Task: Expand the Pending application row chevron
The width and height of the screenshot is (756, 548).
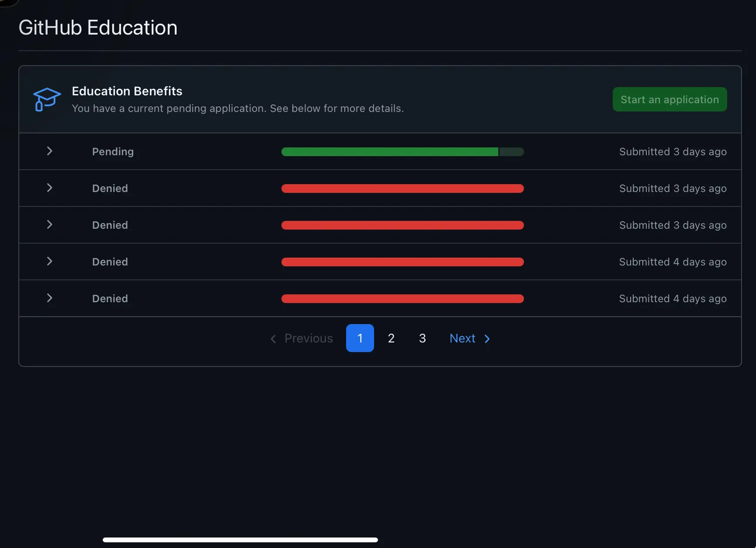Action: tap(50, 151)
